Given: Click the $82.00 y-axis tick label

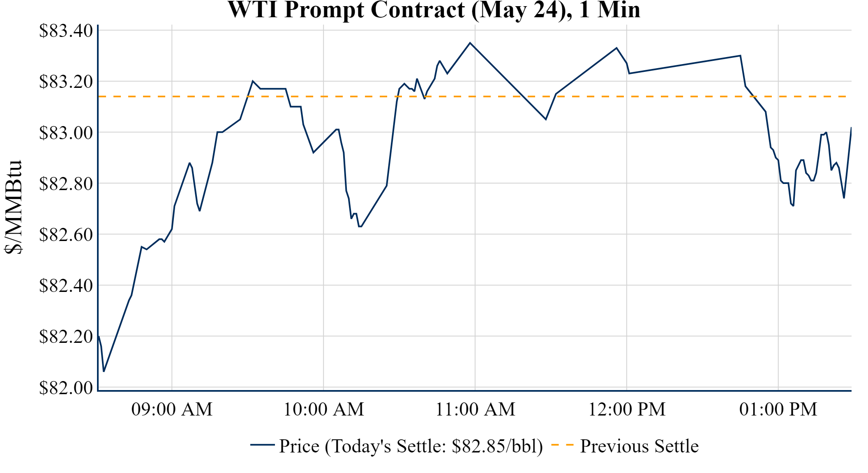Looking at the screenshot, I should pyautogui.click(x=66, y=387).
